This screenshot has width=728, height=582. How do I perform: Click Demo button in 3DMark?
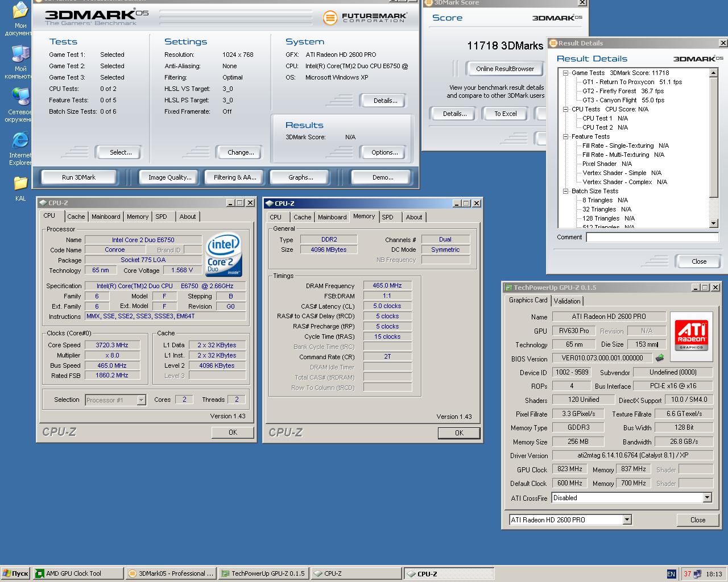point(383,177)
